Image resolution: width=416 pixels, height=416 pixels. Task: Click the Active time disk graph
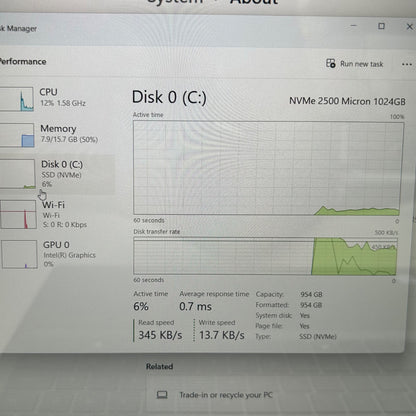click(267, 168)
